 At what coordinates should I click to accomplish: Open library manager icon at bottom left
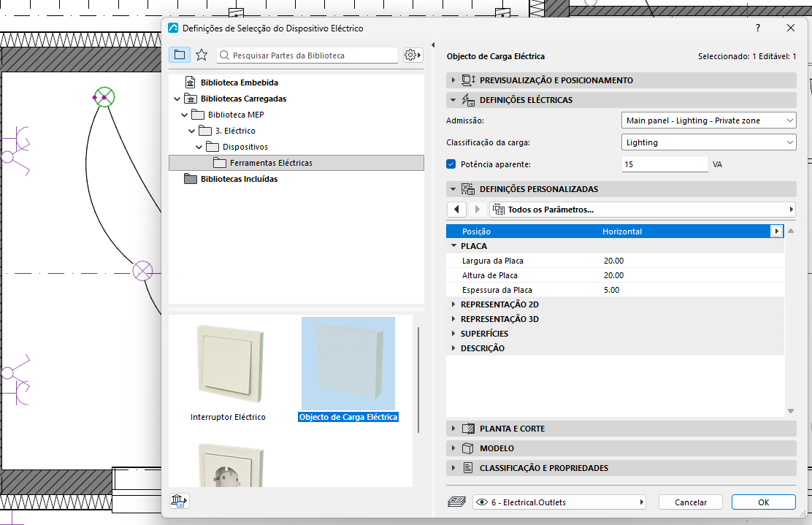pyautogui.click(x=179, y=501)
